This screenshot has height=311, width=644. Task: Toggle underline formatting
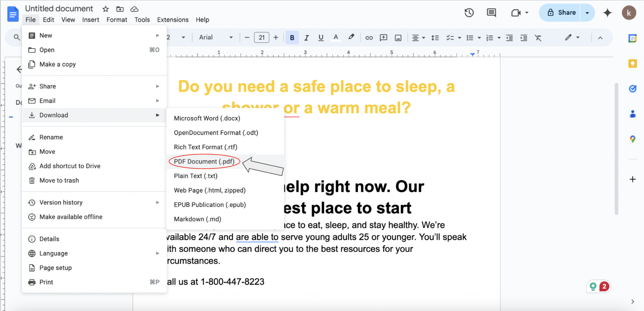321,38
